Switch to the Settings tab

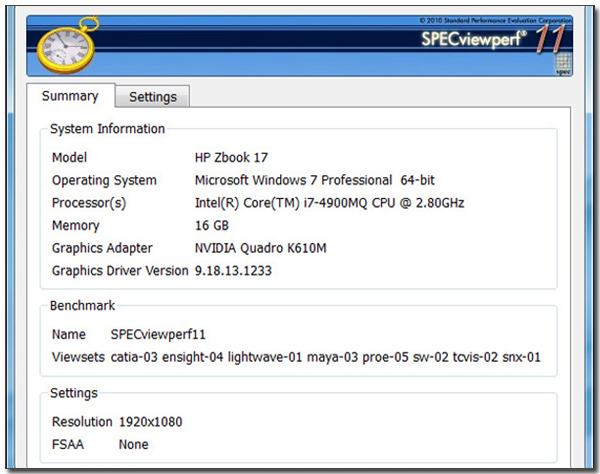click(152, 96)
